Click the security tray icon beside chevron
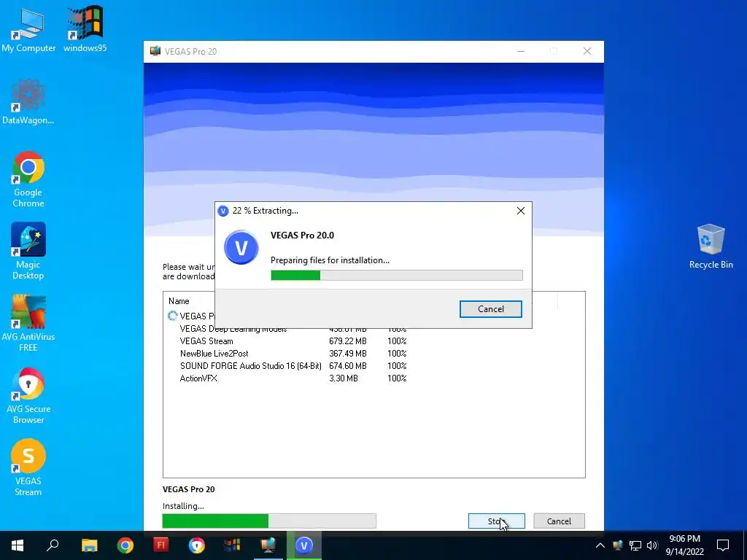This screenshot has width=747, height=560. tap(618, 545)
